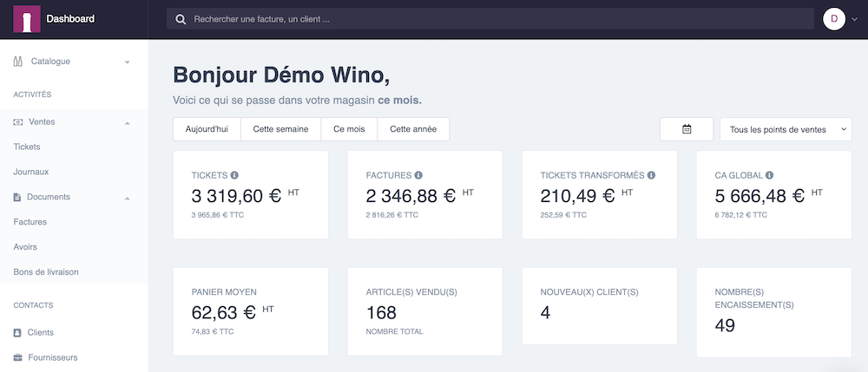Show info for CA Global card

769,175
